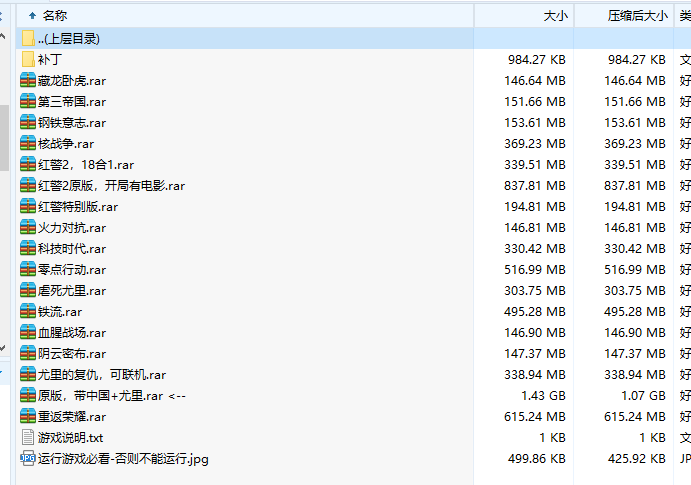Select the ..(上层目录) entry name

pyautogui.click(x=69, y=39)
